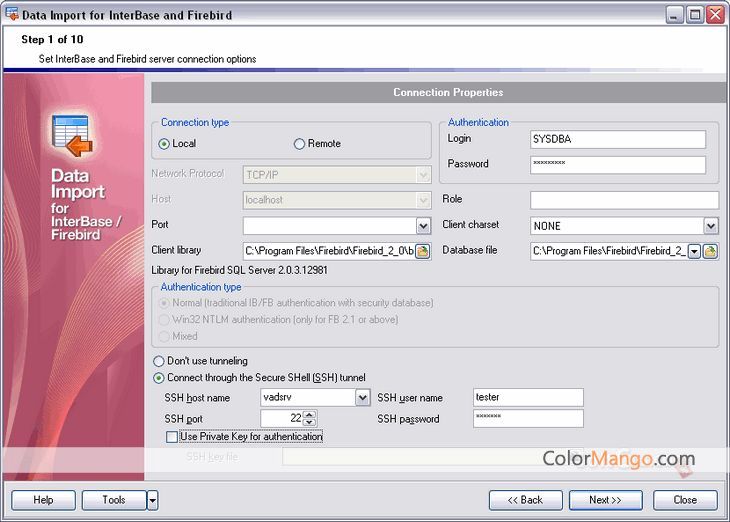Viewport: 730px width, 522px height.
Task: Focus the Authentication Password field
Action: [618, 164]
